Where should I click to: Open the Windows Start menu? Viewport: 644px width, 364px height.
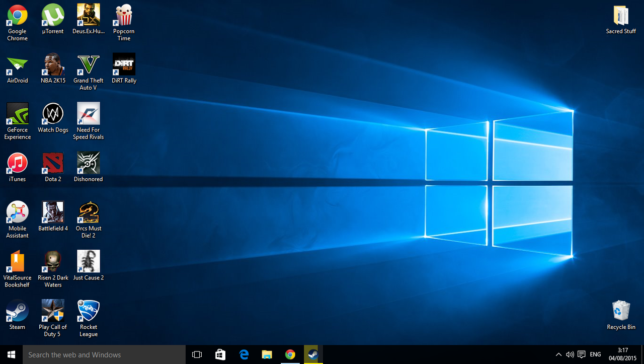(11, 354)
